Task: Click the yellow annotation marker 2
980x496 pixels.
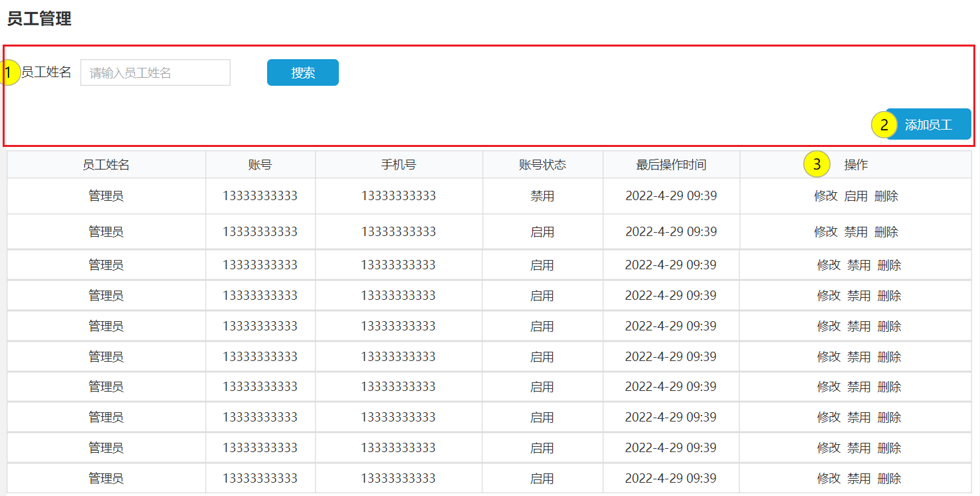Action: [x=884, y=125]
